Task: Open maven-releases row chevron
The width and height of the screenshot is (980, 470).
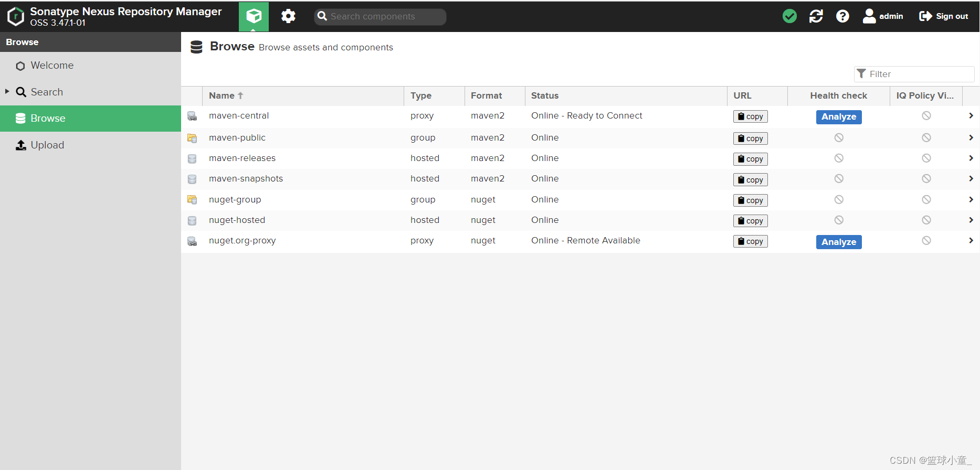Action: click(971, 158)
